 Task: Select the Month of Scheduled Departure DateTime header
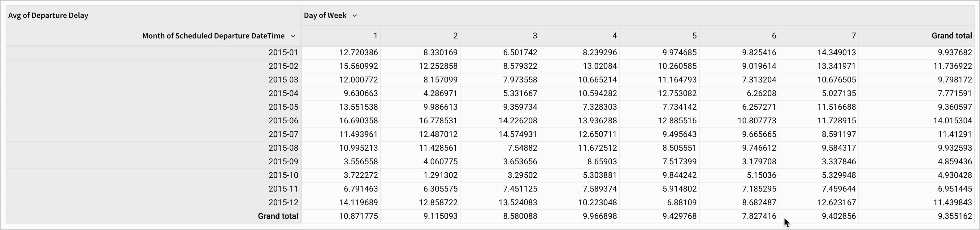tap(213, 36)
